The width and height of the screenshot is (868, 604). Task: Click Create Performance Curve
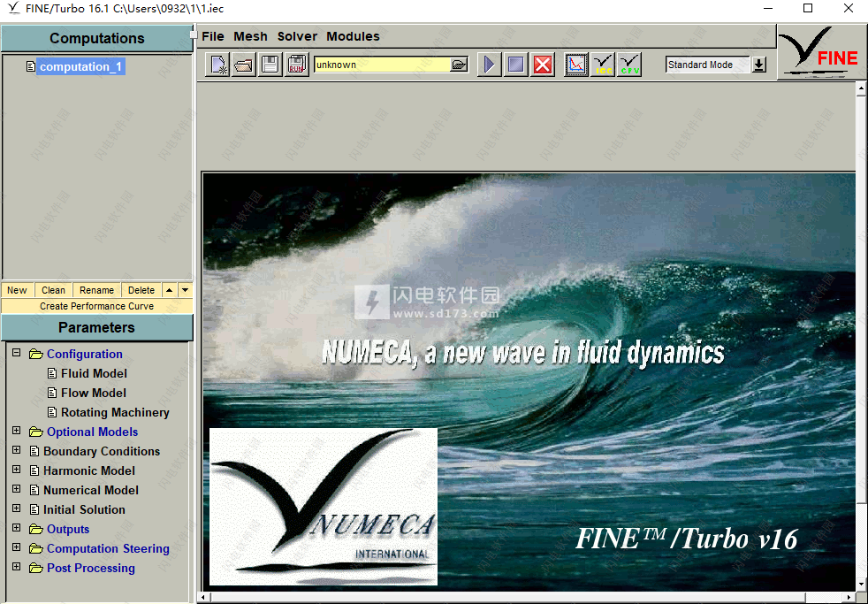(x=97, y=306)
